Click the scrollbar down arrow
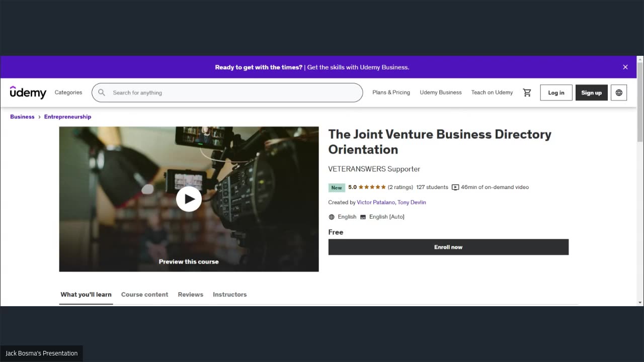 (x=640, y=302)
